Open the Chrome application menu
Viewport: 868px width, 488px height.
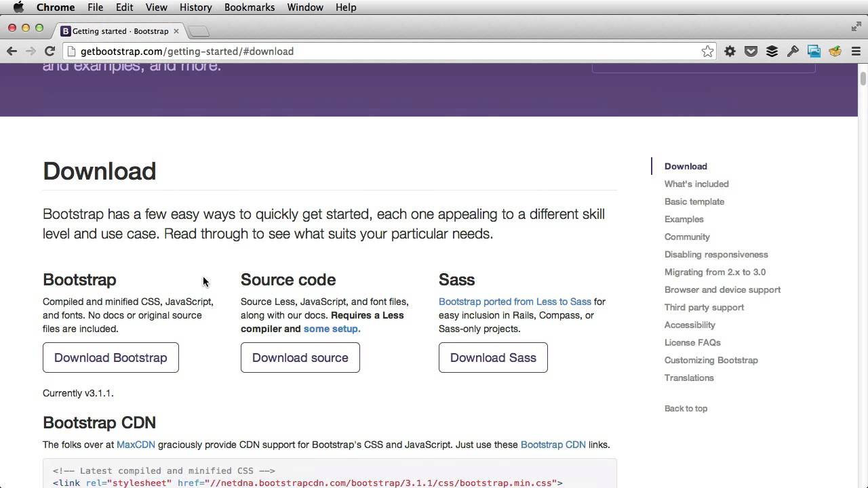[56, 7]
